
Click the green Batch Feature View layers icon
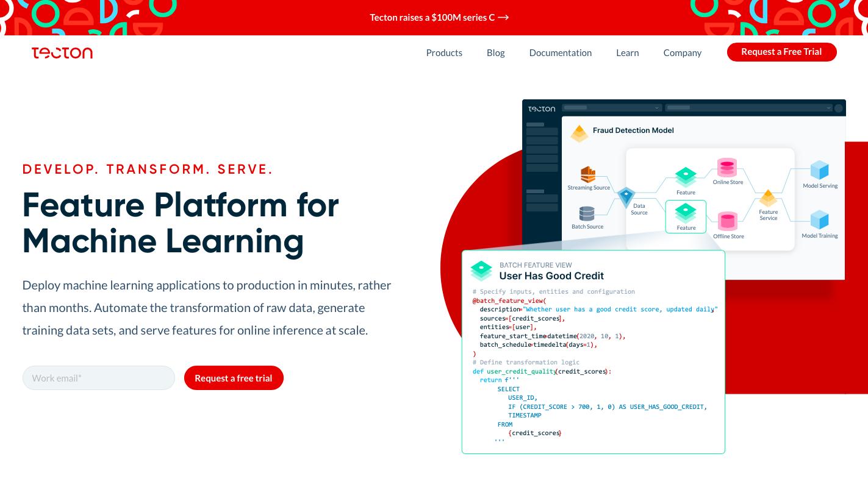481,271
